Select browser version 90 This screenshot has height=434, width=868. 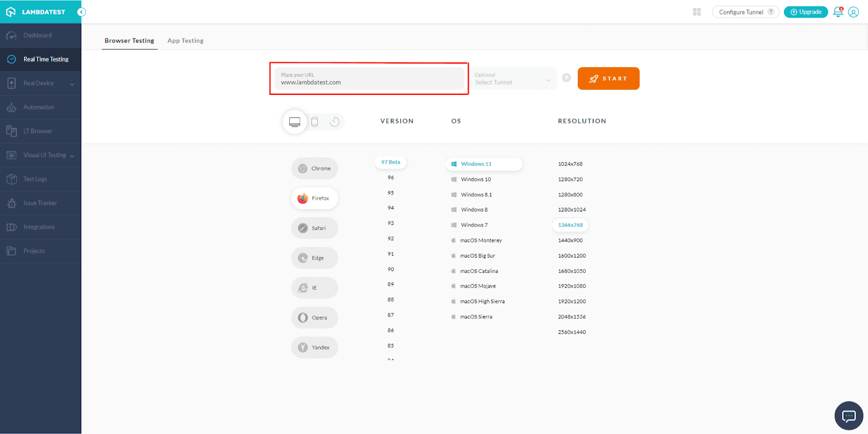(391, 270)
